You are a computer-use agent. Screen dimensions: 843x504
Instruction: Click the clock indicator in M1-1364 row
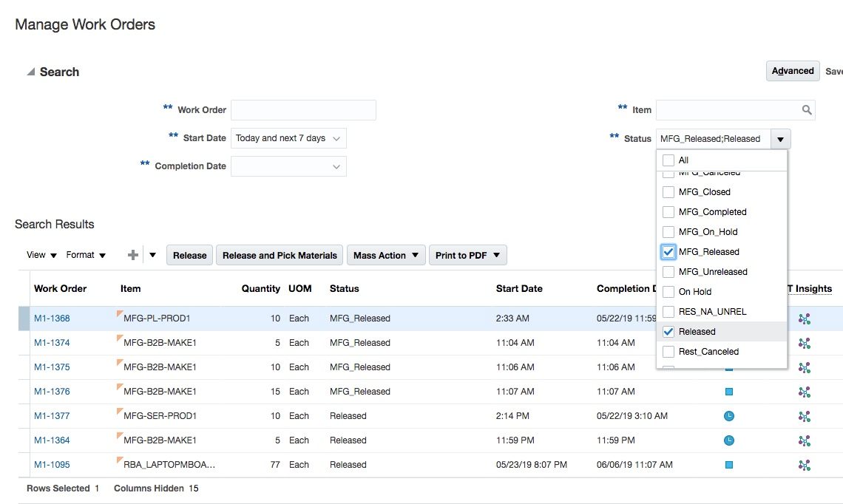(x=729, y=440)
